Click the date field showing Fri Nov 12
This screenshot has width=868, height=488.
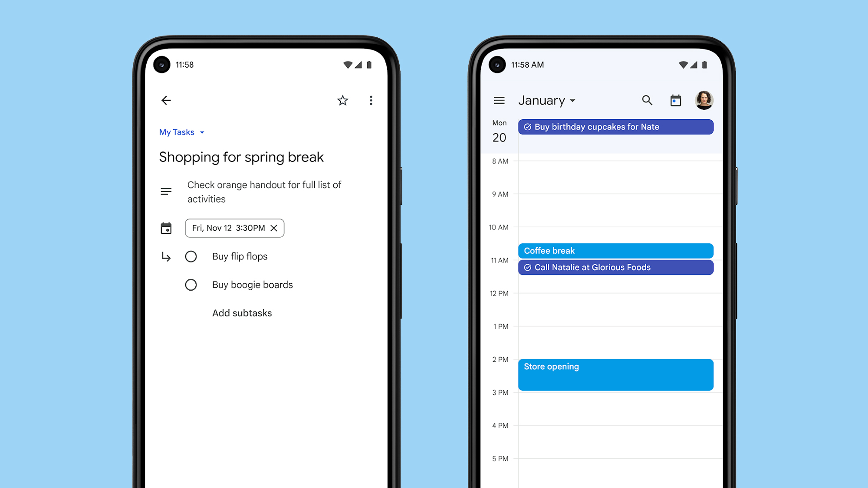233,228
